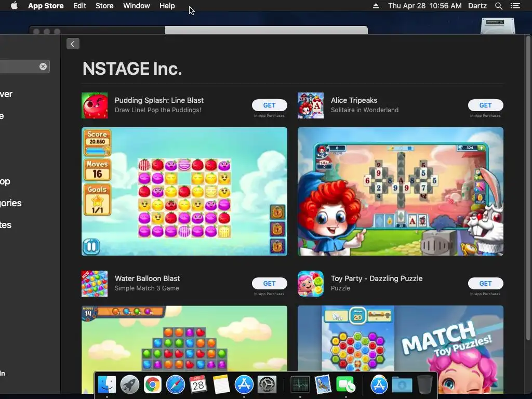Open the Alice Tripeaks title link
The height and width of the screenshot is (399, 532).
pos(354,100)
